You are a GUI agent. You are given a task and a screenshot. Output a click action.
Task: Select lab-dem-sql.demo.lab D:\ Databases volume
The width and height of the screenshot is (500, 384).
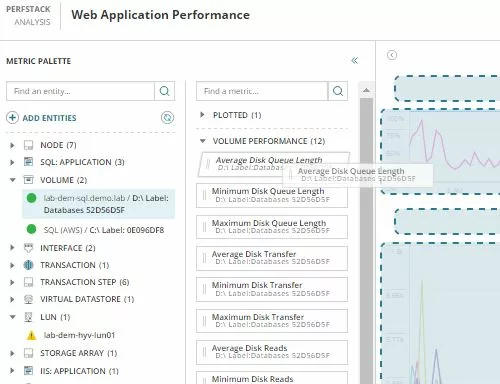[98, 204]
